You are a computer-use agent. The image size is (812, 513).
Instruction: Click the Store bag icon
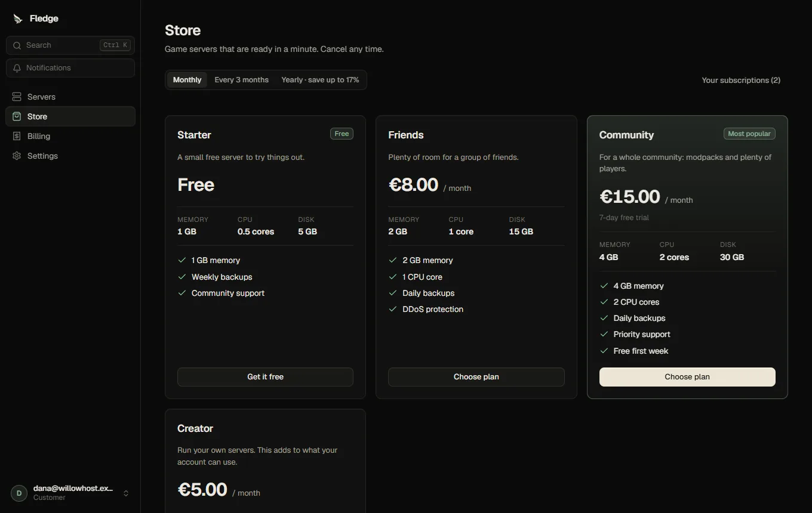coord(17,116)
